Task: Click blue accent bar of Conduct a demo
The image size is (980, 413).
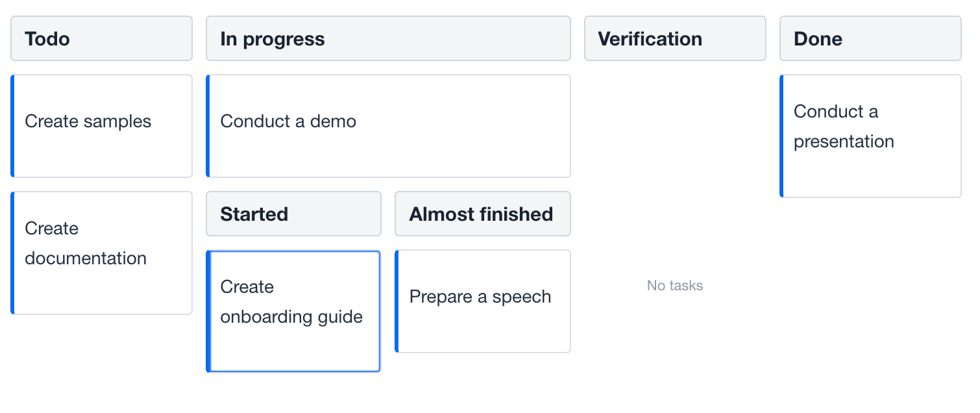Action: coord(208,126)
